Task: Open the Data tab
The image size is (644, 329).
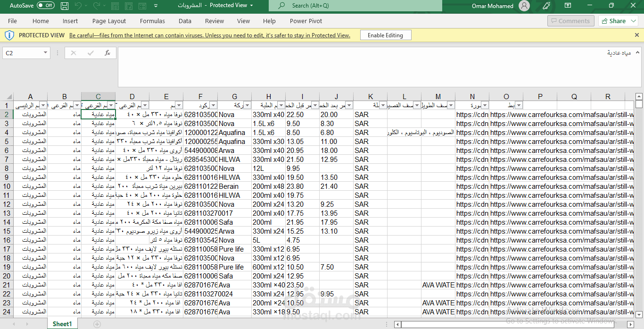Action: click(x=185, y=21)
